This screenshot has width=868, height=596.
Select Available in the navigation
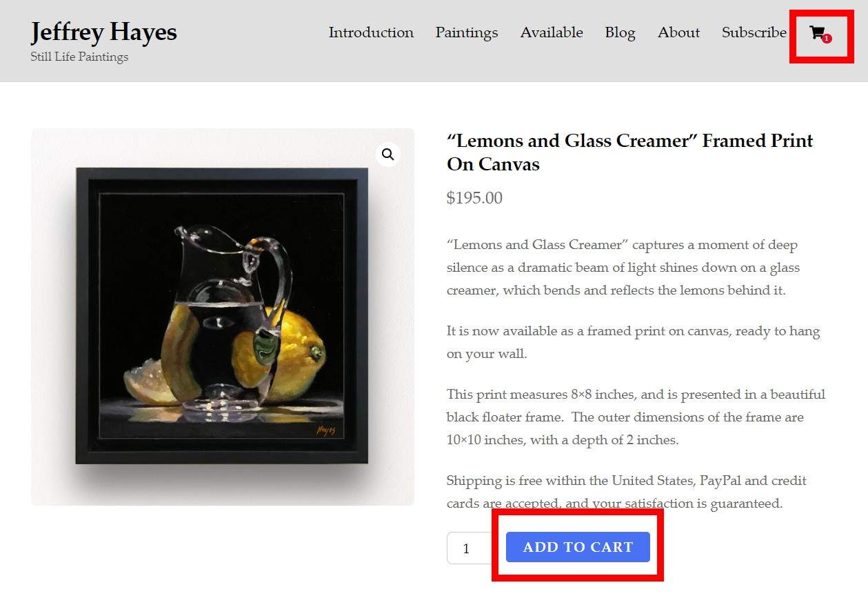click(x=551, y=32)
